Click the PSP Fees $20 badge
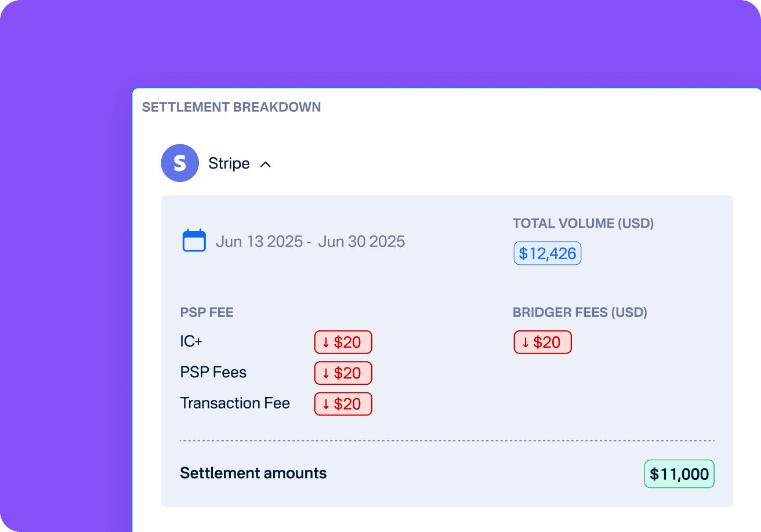 coord(343,373)
